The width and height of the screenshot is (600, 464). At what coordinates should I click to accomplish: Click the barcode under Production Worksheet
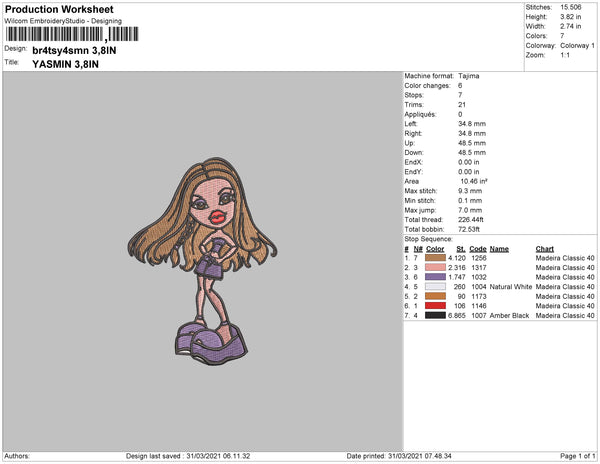(72, 34)
